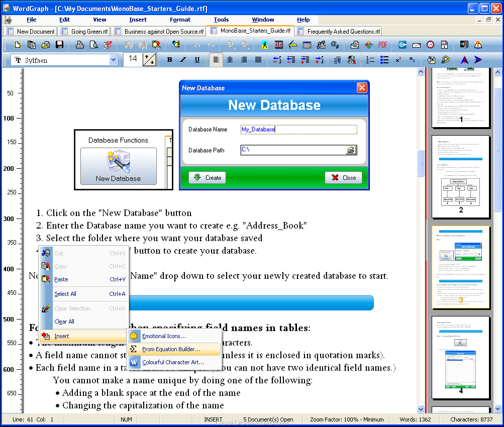Click the floppy disk Save icon
This screenshot has height=427, width=504.
point(59,45)
